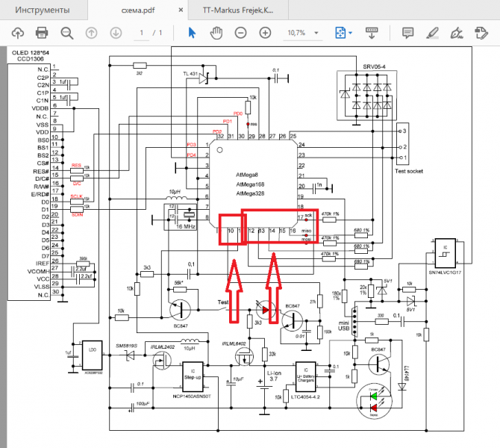Click the page number input field
The image size is (500, 448).
tap(142, 33)
